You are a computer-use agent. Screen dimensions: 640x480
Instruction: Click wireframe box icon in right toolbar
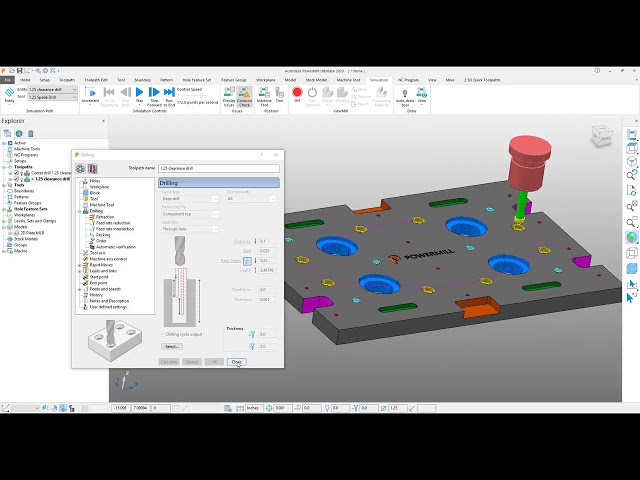click(631, 253)
